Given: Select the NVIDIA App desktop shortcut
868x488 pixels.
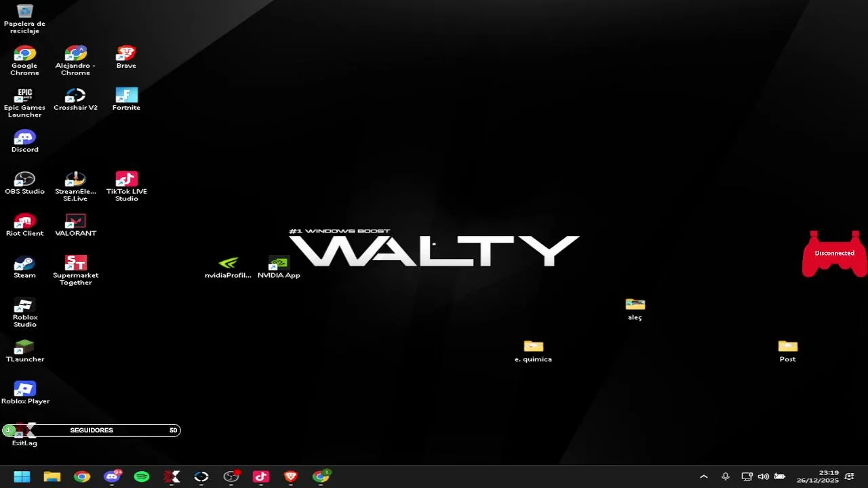Looking at the screenshot, I should pyautogui.click(x=279, y=268).
